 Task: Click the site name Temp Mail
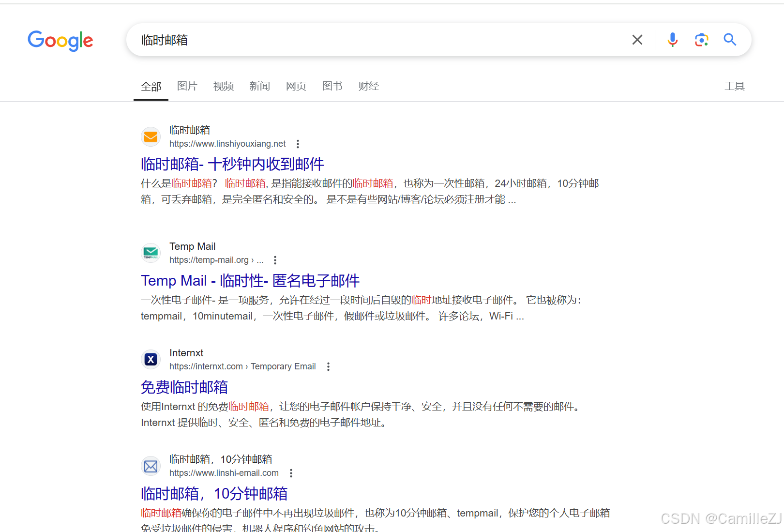click(193, 246)
